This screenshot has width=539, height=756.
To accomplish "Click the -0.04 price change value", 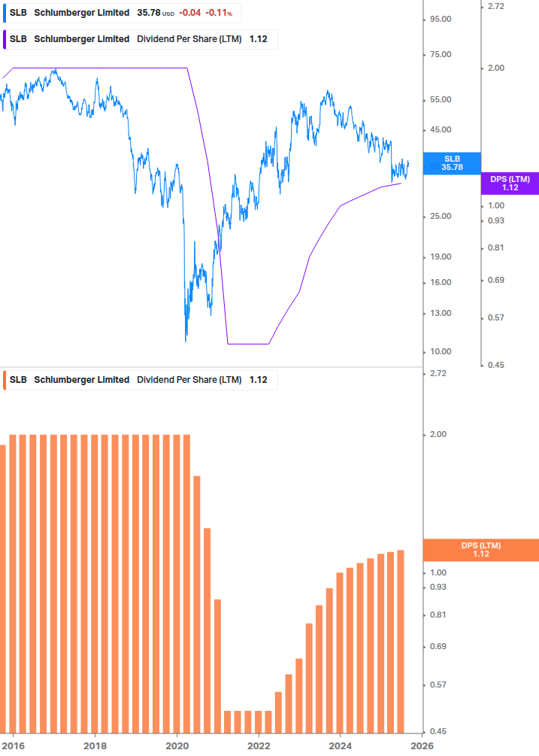I will (x=189, y=13).
